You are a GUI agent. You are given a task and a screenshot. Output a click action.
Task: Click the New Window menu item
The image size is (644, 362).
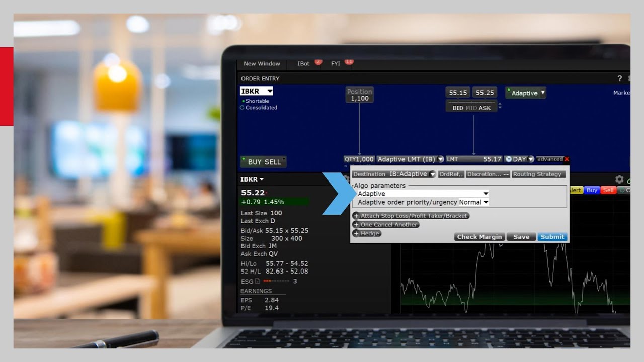click(x=262, y=64)
